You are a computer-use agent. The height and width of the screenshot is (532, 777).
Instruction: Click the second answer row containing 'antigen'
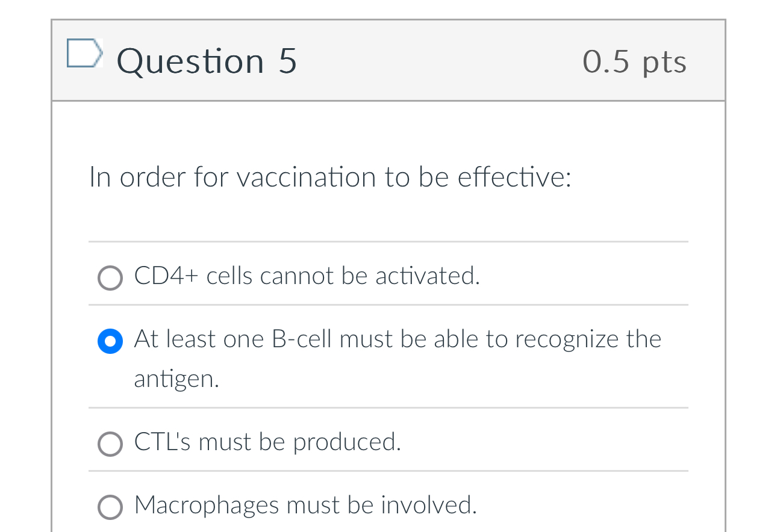click(x=361, y=358)
